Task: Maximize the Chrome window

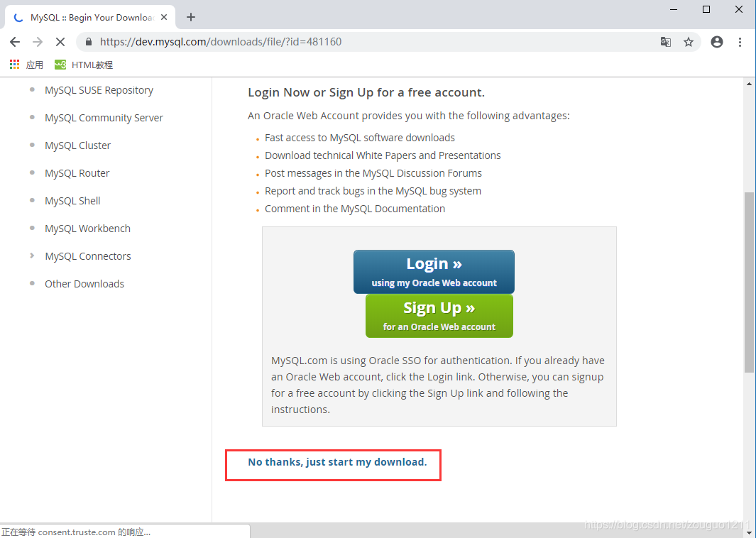Action: click(706, 10)
